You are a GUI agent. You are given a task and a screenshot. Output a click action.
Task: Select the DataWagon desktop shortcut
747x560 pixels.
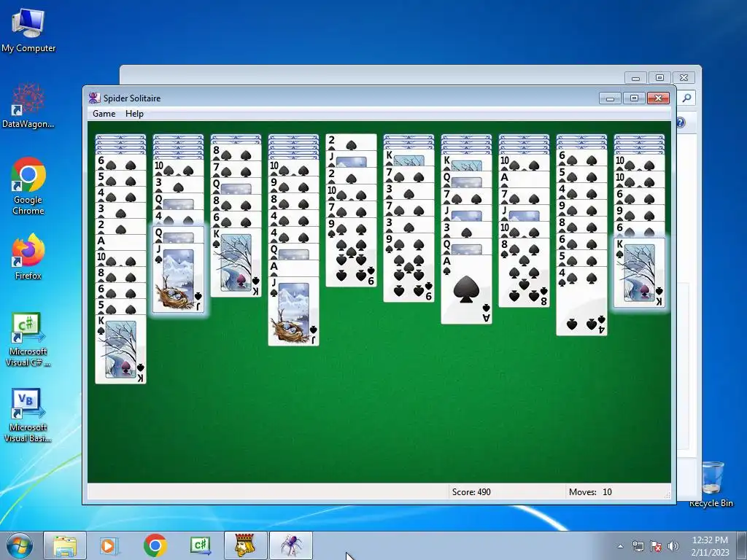(x=28, y=106)
